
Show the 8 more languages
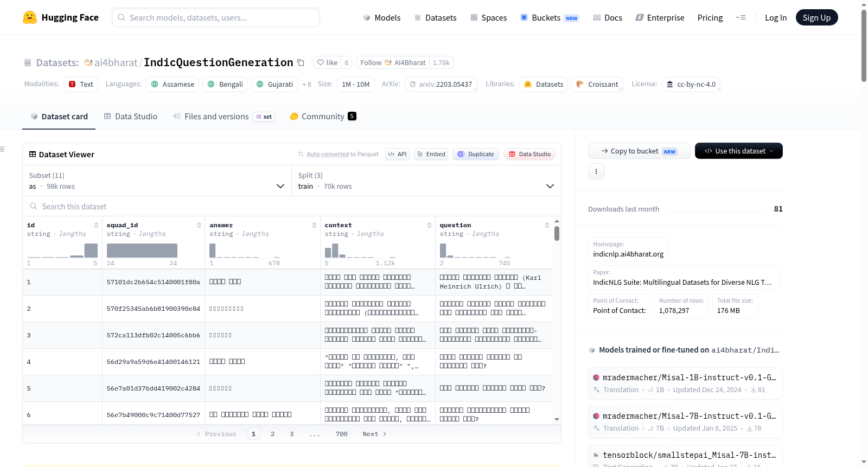tap(307, 84)
